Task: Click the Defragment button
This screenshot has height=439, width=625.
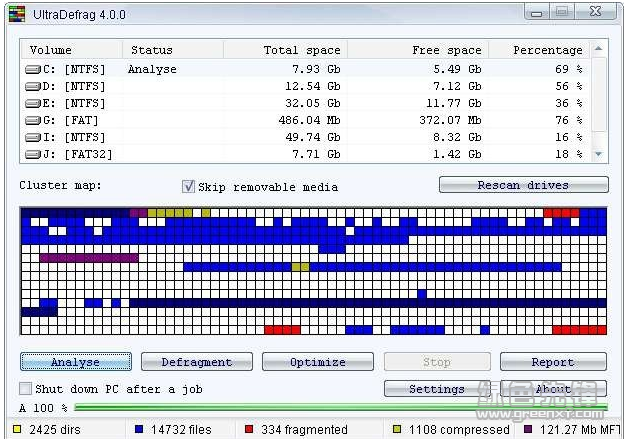Action: [197, 362]
